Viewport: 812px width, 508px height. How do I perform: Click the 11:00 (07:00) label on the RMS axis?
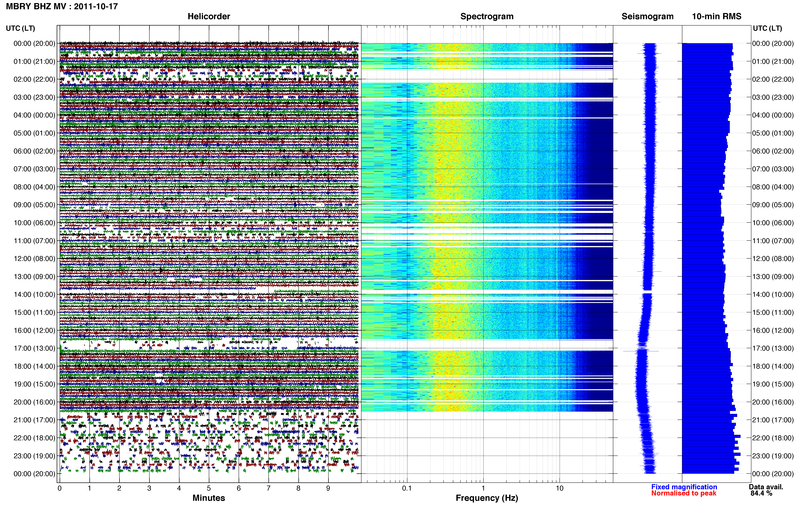[x=773, y=241]
